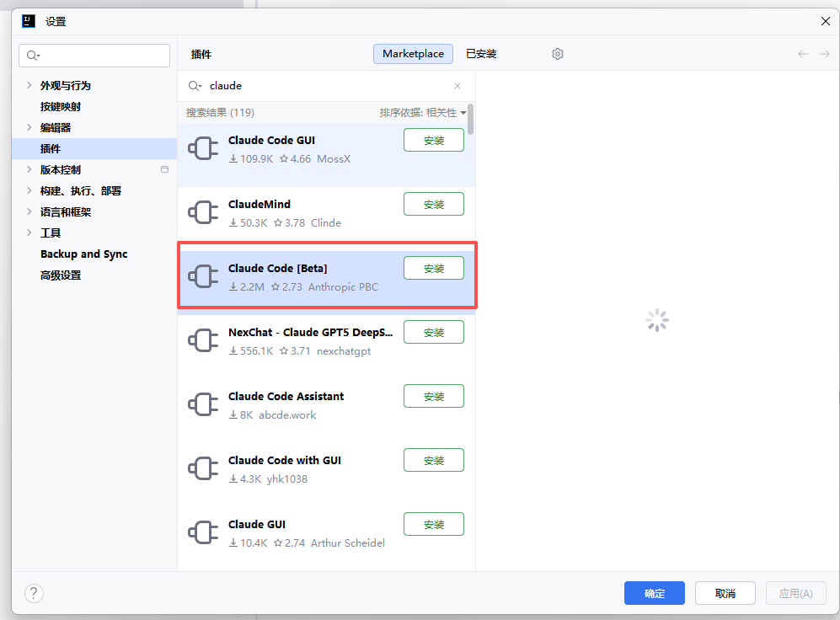840x620 pixels.
Task: Click the 取消 button
Action: (x=725, y=593)
